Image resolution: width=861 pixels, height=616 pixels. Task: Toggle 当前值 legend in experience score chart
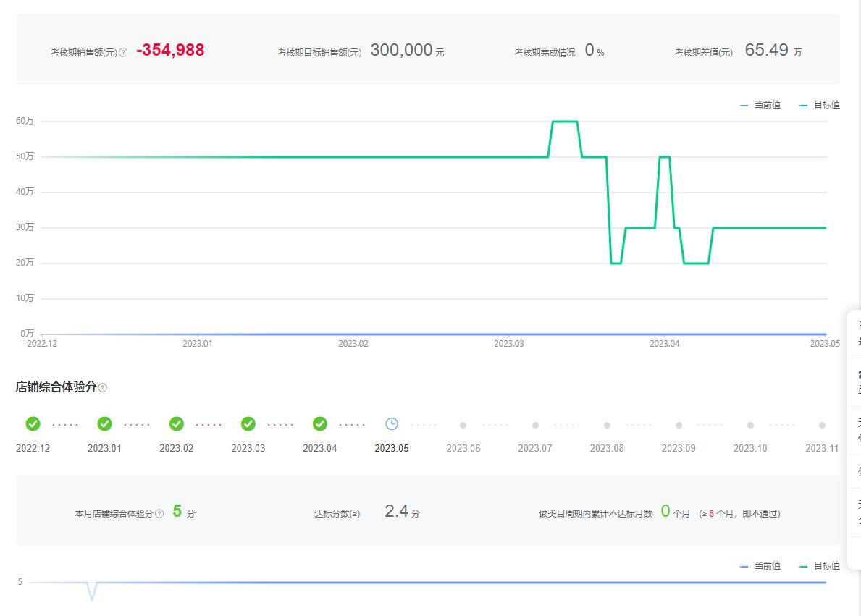click(760, 566)
